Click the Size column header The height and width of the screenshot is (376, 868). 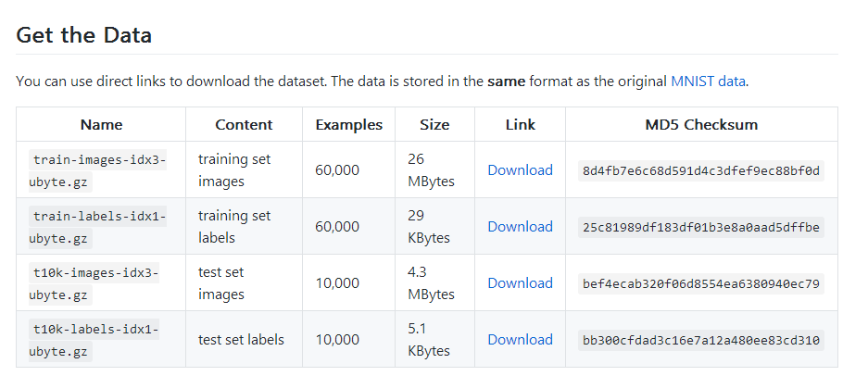pos(434,124)
